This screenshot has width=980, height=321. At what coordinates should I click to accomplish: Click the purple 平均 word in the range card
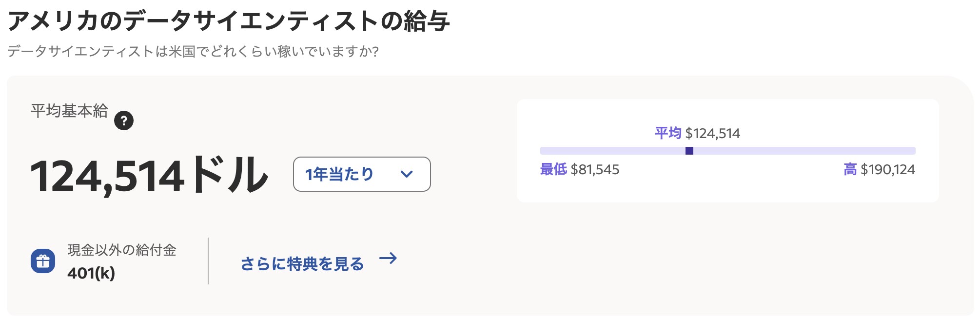coord(668,133)
